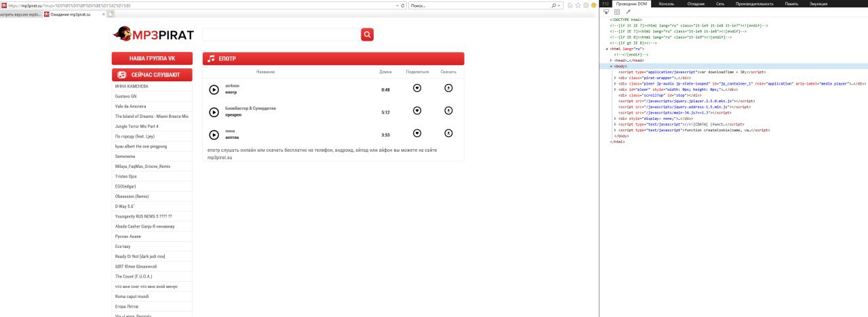Download the 5:12 track "преареп"
This screenshot has width=868, height=317.
point(448,111)
